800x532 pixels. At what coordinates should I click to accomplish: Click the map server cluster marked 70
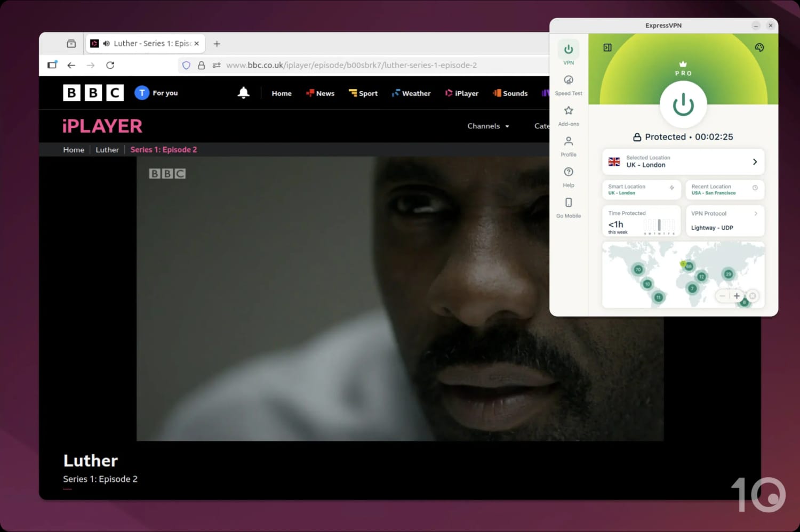coord(638,269)
